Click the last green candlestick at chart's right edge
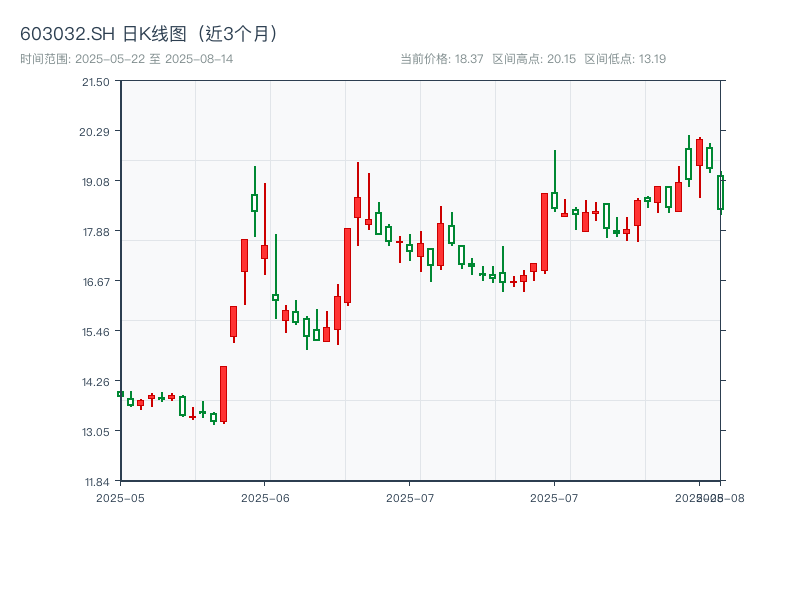This screenshot has height=600, width=800. [720, 193]
